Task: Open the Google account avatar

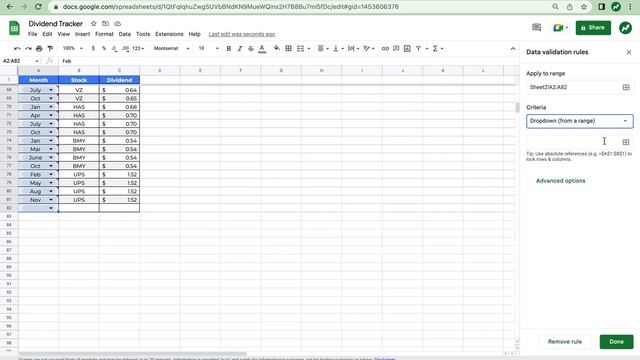Action: click(625, 28)
